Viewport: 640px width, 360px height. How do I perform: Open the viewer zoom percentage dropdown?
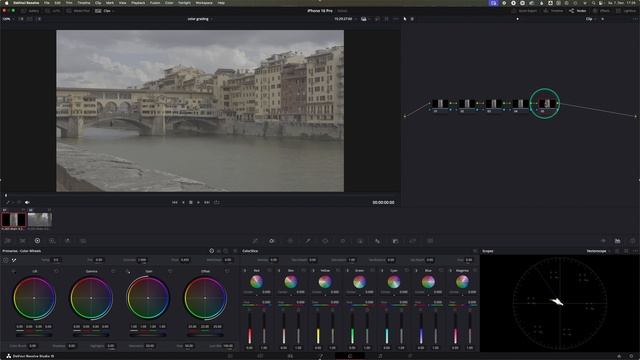click(8, 19)
